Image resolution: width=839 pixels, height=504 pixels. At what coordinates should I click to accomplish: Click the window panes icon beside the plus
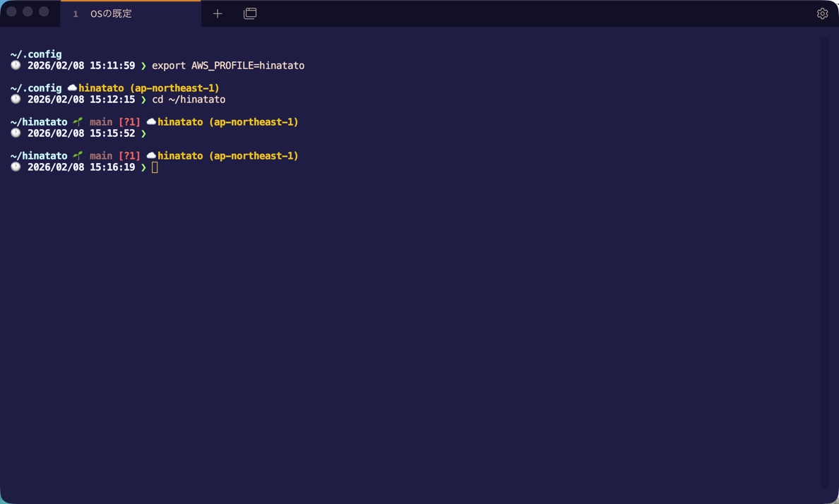250,13
